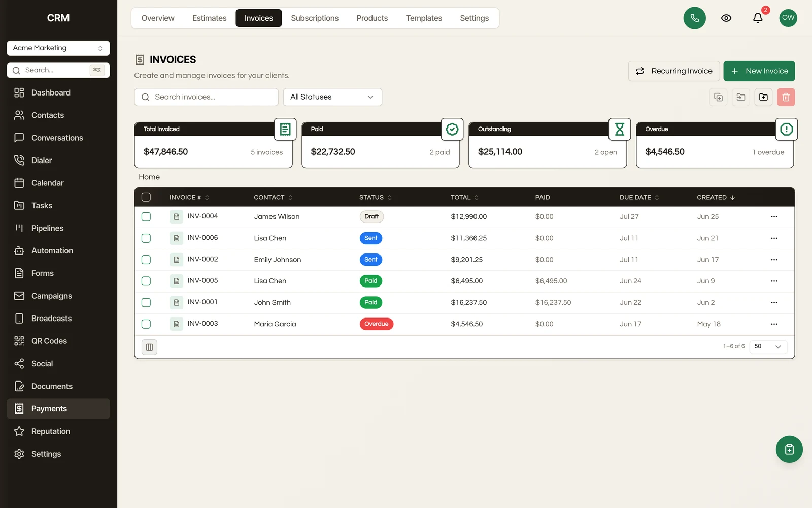Viewport: 812px width, 508px height.
Task: Open notifications bell
Action: [x=758, y=18]
